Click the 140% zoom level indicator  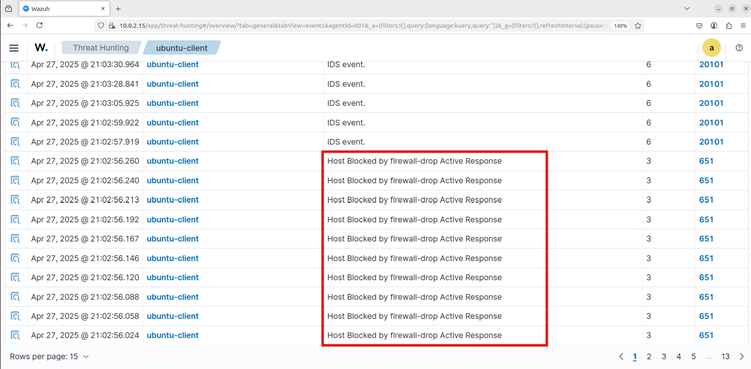pyautogui.click(x=621, y=26)
